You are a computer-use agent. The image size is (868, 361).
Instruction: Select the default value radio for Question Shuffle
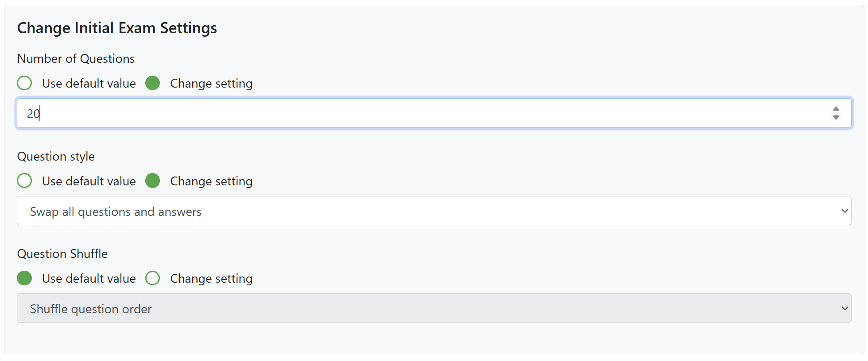(x=24, y=278)
